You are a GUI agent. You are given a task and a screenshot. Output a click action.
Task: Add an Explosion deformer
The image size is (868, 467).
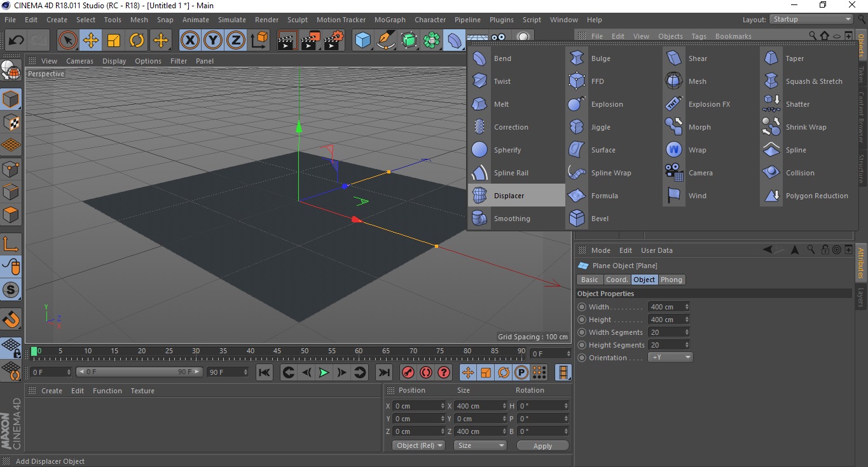point(614,104)
